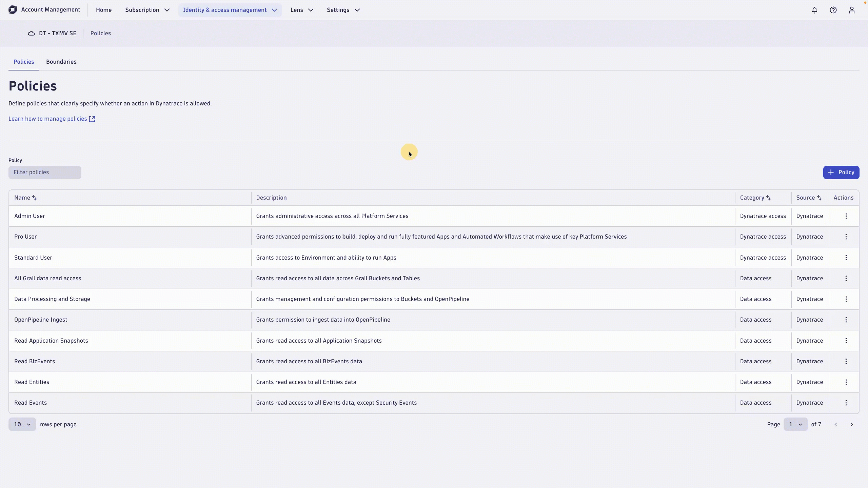868x488 pixels.
Task: Select the Admin User policy name
Action: pyautogui.click(x=29, y=216)
